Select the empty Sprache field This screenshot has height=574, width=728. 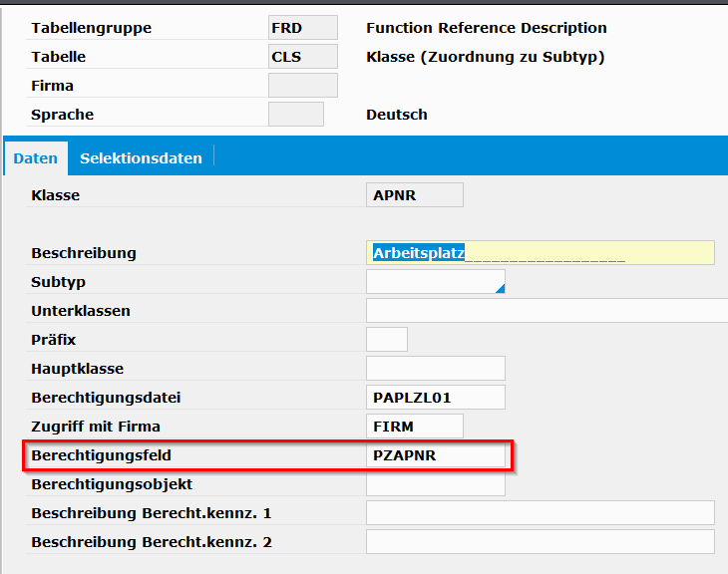click(296, 115)
